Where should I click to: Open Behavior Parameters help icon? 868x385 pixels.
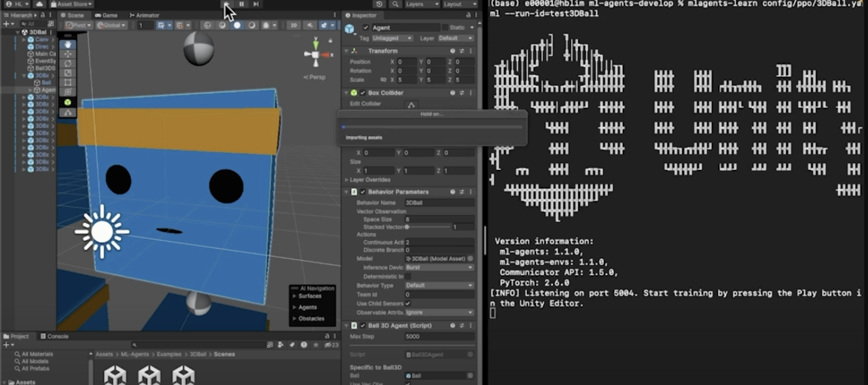pyautogui.click(x=453, y=192)
